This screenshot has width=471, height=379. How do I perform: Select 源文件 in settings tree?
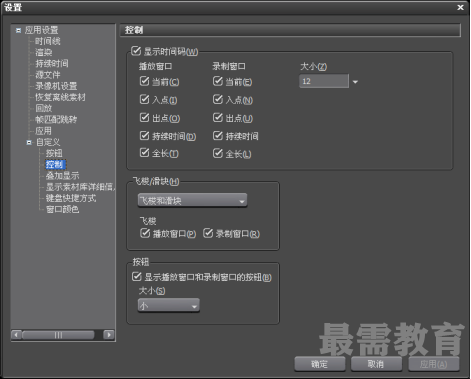coord(48,75)
